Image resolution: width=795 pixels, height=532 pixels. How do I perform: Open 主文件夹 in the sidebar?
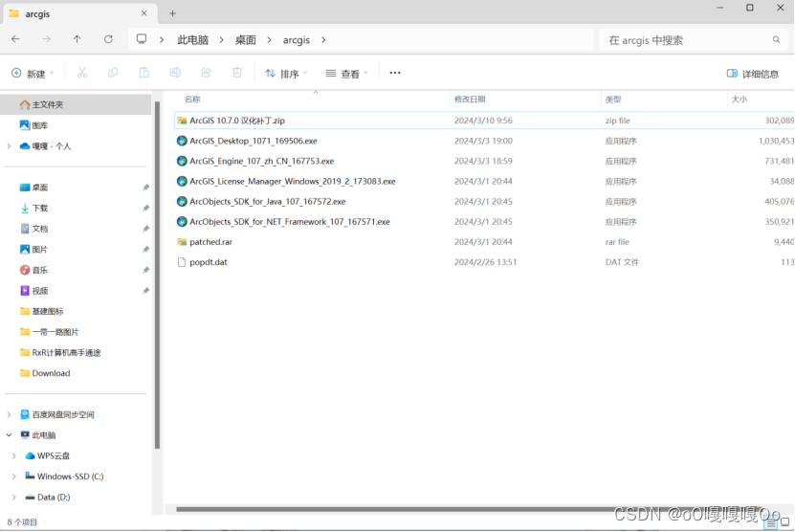point(76,104)
